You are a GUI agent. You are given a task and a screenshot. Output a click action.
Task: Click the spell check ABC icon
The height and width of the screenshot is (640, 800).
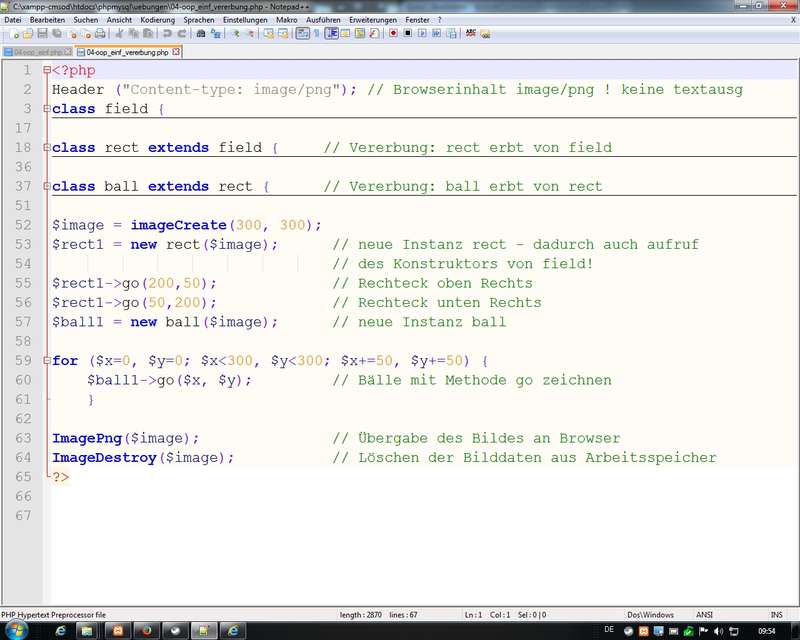pos(470,33)
